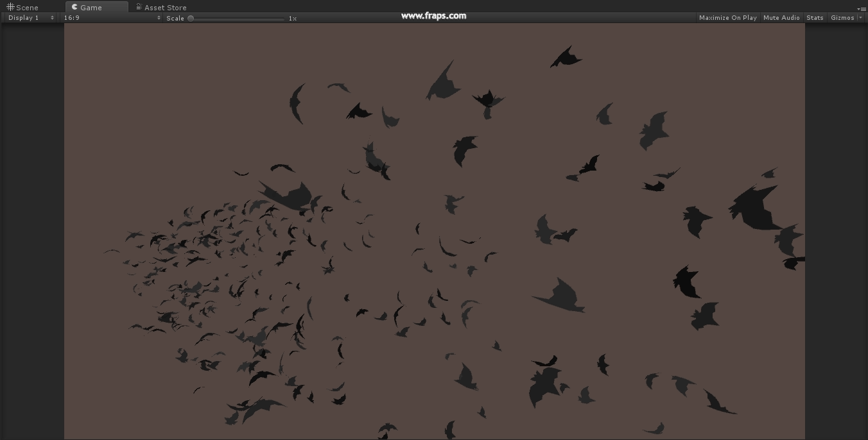This screenshot has height=440, width=868.
Task: Switch to the Scene tab
Action: [23, 7]
